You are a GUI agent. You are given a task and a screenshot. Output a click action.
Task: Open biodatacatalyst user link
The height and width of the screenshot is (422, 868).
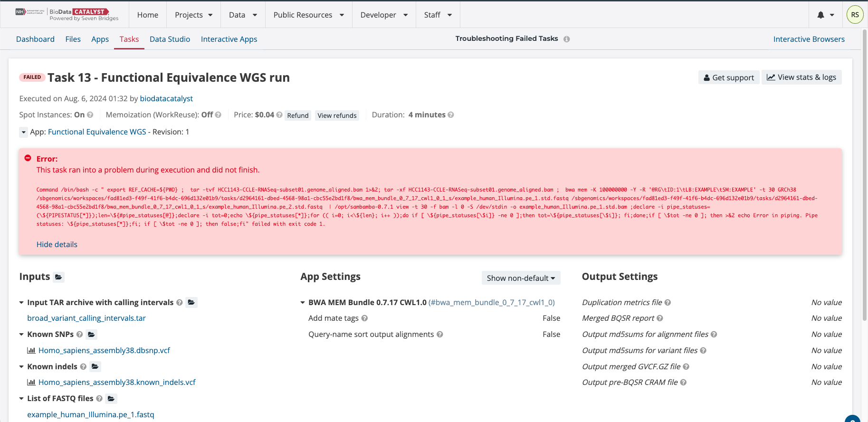pyautogui.click(x=166, y=98)
